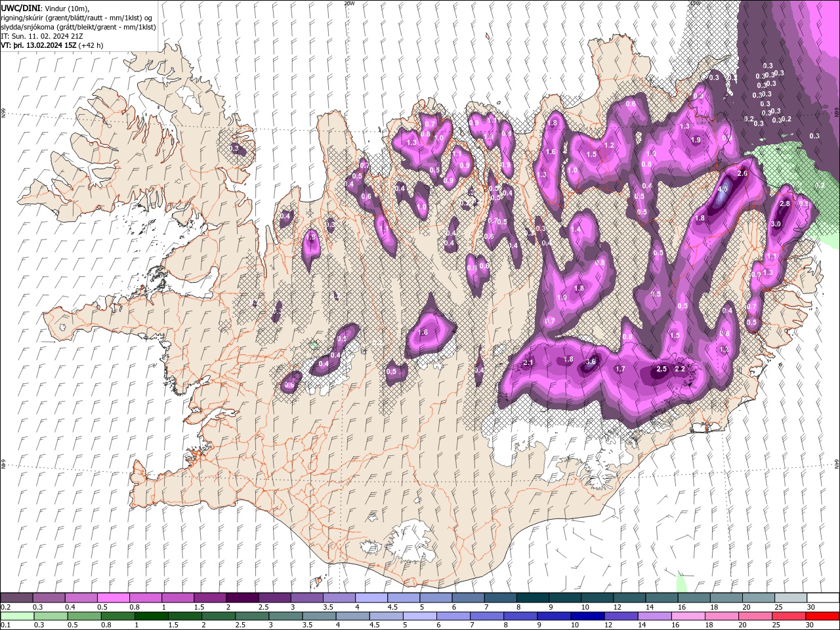840x630 pixels.
Task: Click the snow legend swatch between 1 and 1.5
Action: pos(178,598)
